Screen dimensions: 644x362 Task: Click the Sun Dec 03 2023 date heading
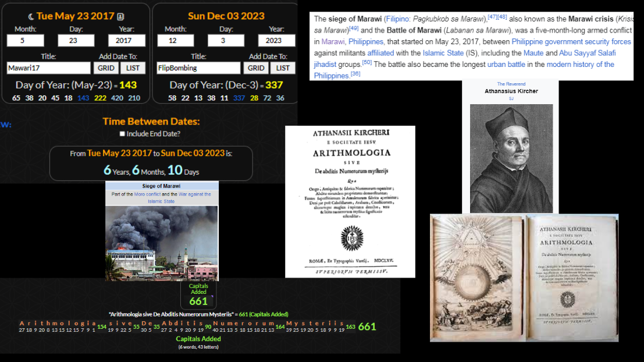226,16
